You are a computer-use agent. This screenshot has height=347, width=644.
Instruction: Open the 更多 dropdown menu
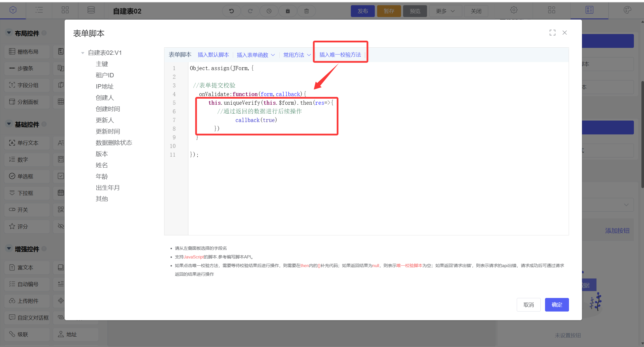[x=445, y=11]
